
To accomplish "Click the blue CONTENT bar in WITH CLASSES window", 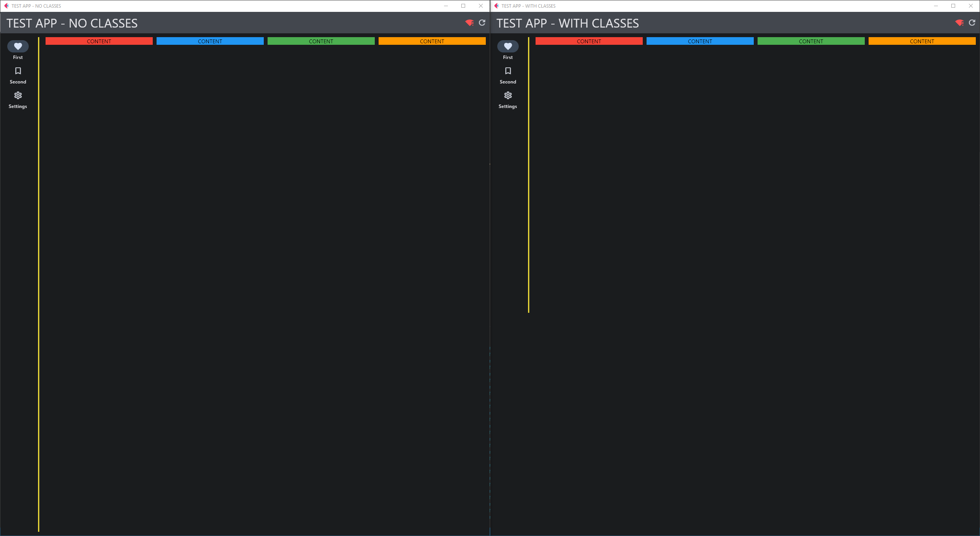I will pos(699,41).
